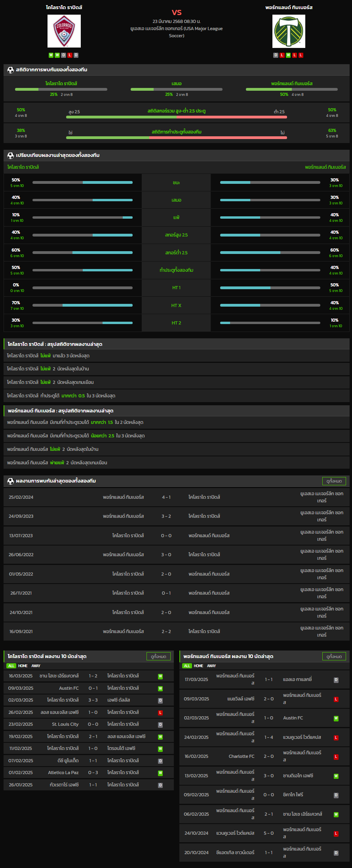This screenshot has height=868, width=352.
Task: Click the D badge on Portland's 20/10/2024 match
Action: (336, 853)
